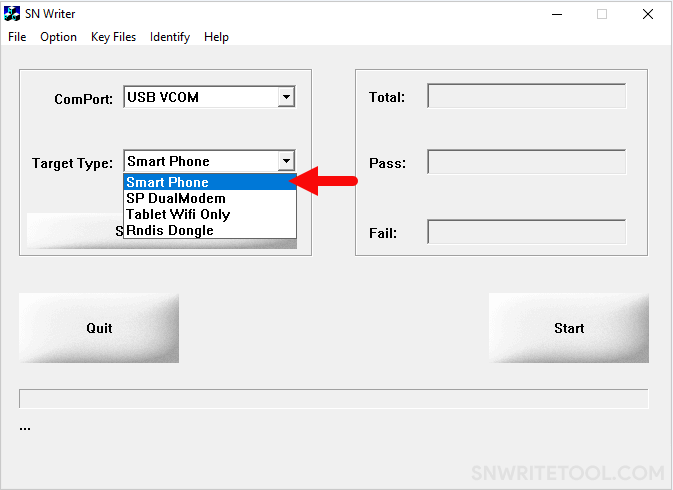
Task: Click the Total count field
Action: point(527,96)
